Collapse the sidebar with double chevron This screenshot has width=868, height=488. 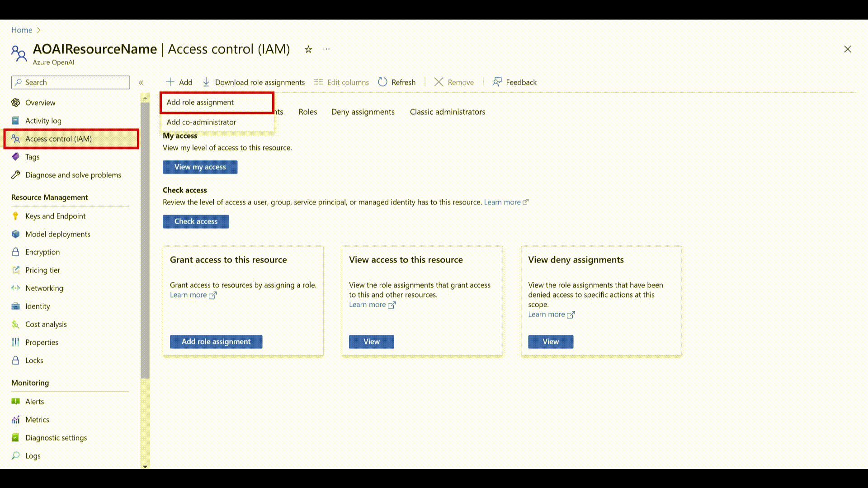point(141,83)
